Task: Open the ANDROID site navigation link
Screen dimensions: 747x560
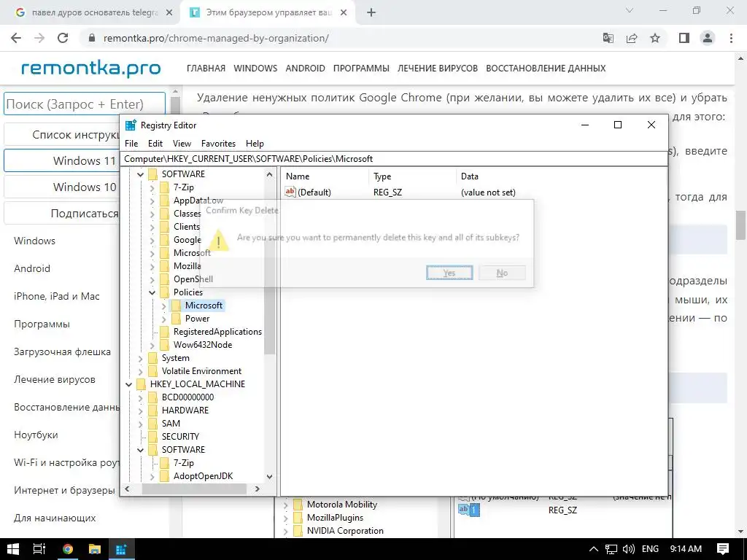Action: click(x=306, y=68)
